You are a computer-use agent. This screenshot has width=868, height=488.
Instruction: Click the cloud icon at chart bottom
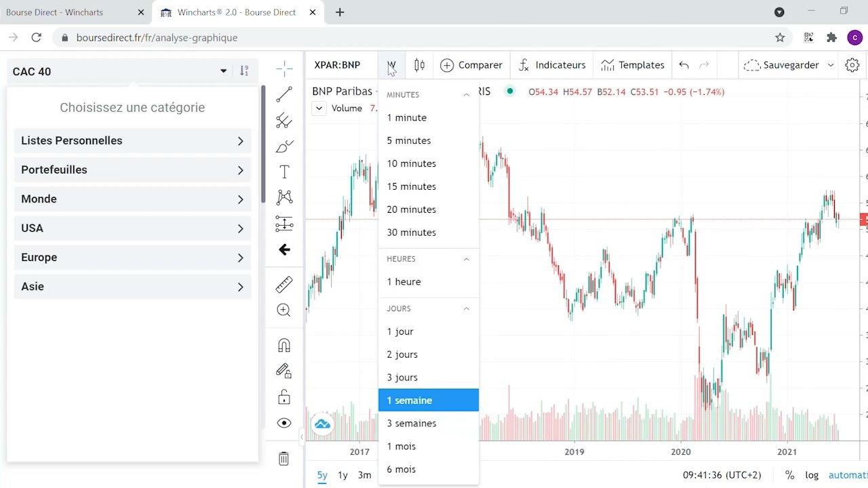322,425
